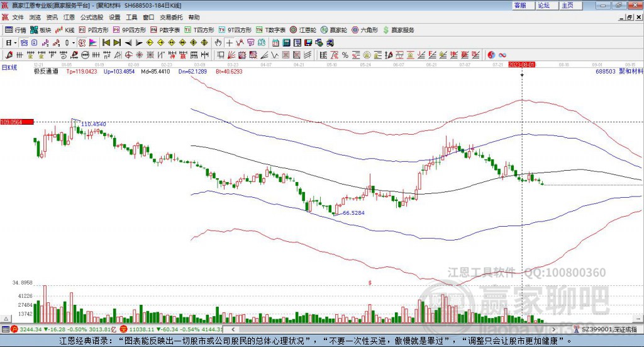This screenshot has width=644, height=347.
Task: Click the up-triangle button beside volume panel
Action: pyautogui.click(x=6, y=319)
